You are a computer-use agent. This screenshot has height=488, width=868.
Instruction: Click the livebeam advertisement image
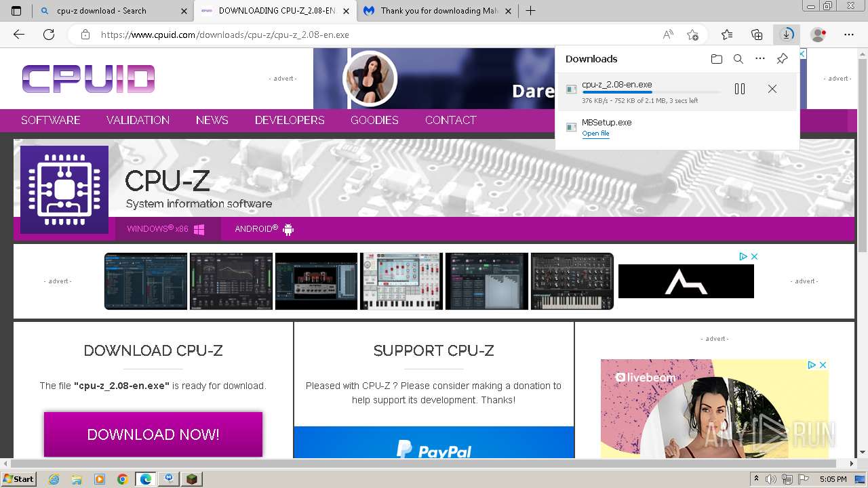coord(714,409)
